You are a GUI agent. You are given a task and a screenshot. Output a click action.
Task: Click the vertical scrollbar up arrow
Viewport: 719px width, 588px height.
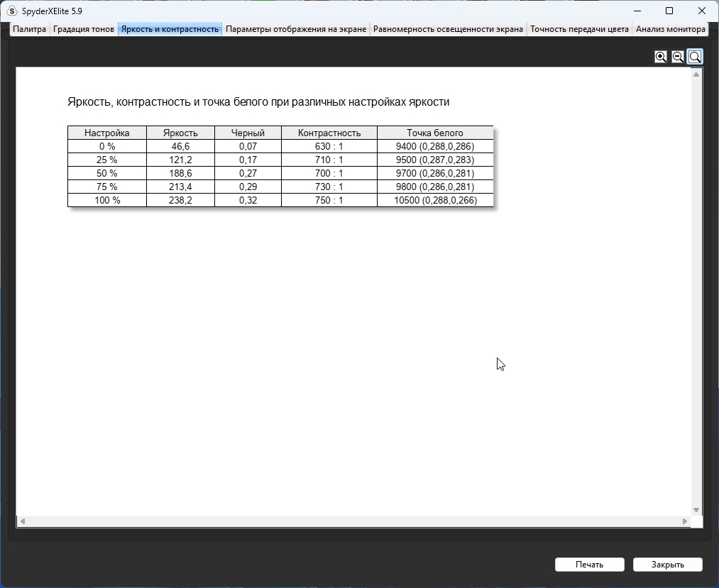tap(696, 74)
